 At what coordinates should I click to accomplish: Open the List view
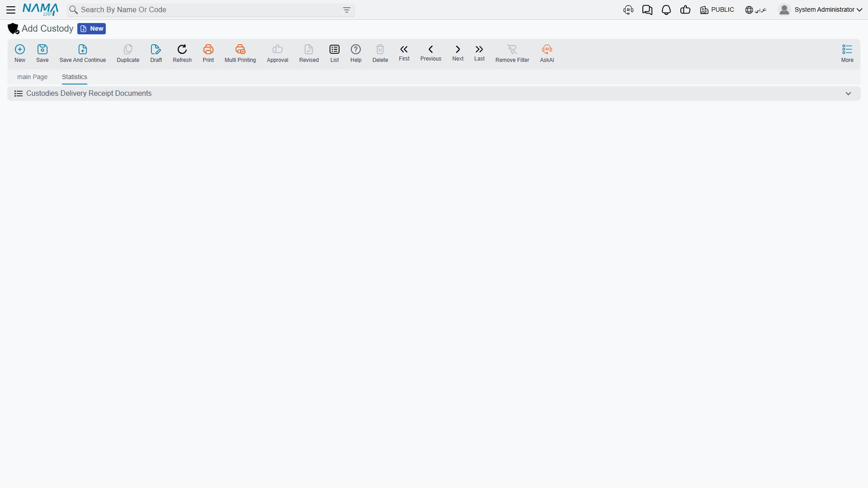tap(335, 53)
